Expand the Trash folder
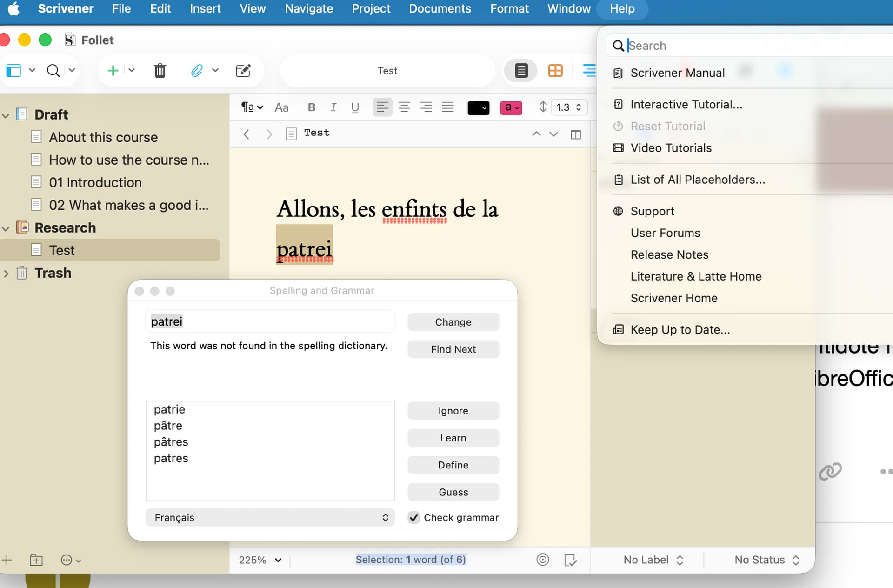893x588 pixels. [6, 273]
